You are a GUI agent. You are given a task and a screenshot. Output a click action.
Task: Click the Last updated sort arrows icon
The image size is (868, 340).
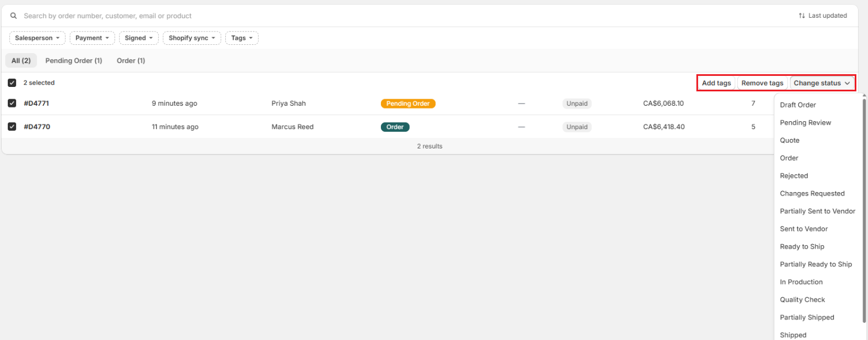(802, 16)
